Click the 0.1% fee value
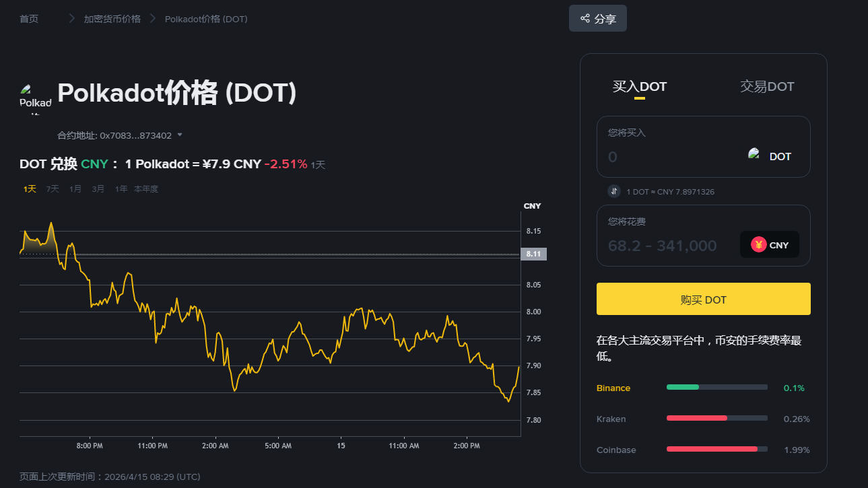 (x=794, y=388)
